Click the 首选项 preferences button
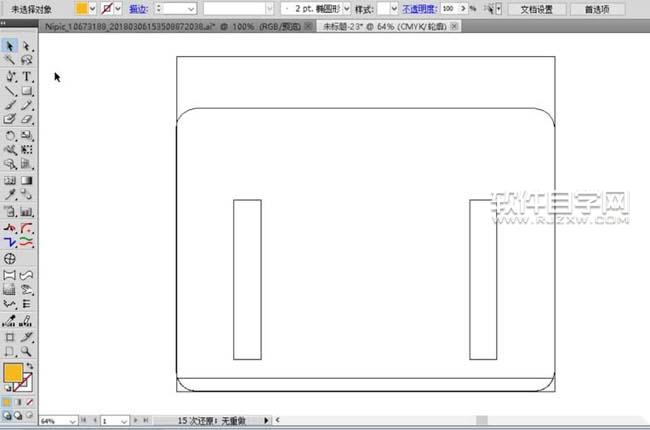This screenshot has height=430, width=650. pyautogui.click(x=597, y=9)
